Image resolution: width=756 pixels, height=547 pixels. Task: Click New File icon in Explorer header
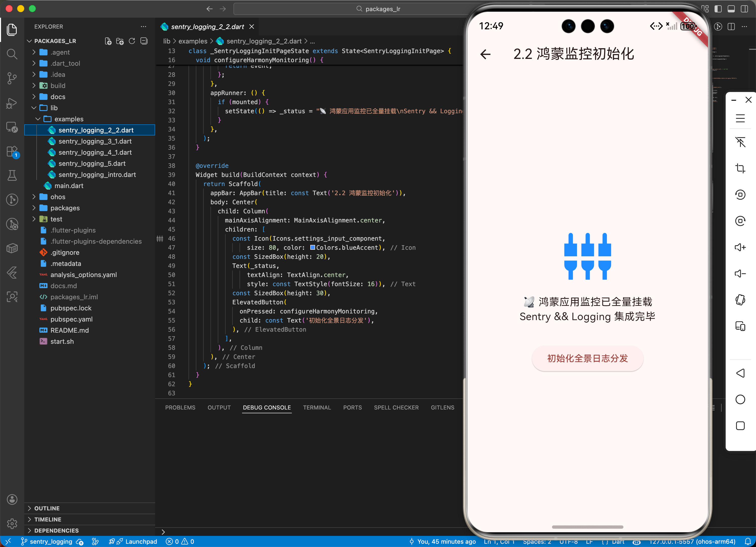tap(108, 41)
